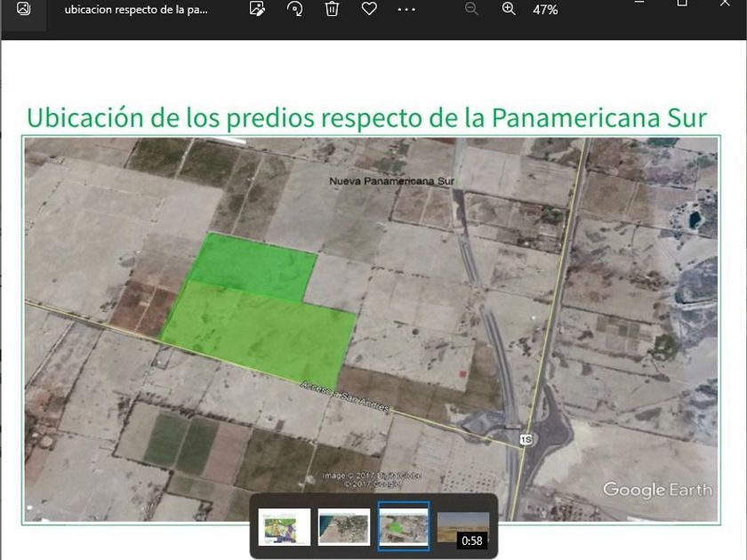Open the See more three-dots menu

pos(406,10)
